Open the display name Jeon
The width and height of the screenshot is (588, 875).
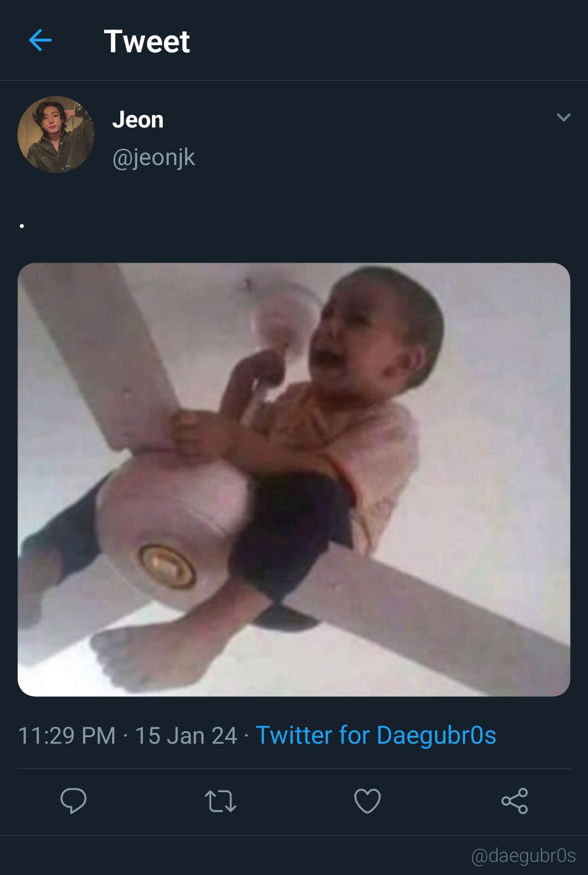point(138,119)
